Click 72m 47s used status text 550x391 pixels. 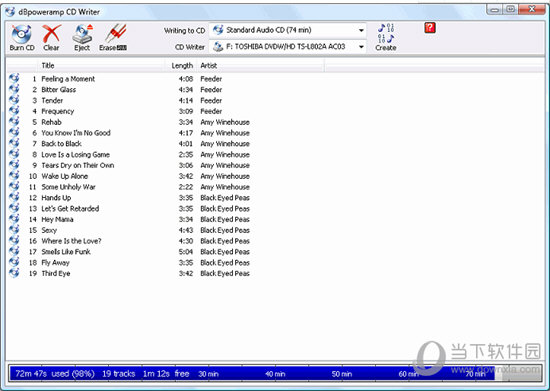55,374
